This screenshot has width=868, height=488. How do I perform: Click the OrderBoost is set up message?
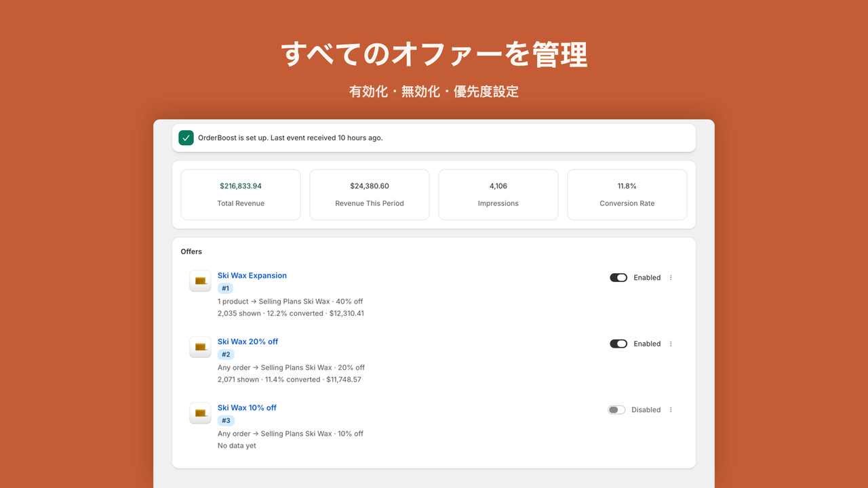(x=290, y=138)
